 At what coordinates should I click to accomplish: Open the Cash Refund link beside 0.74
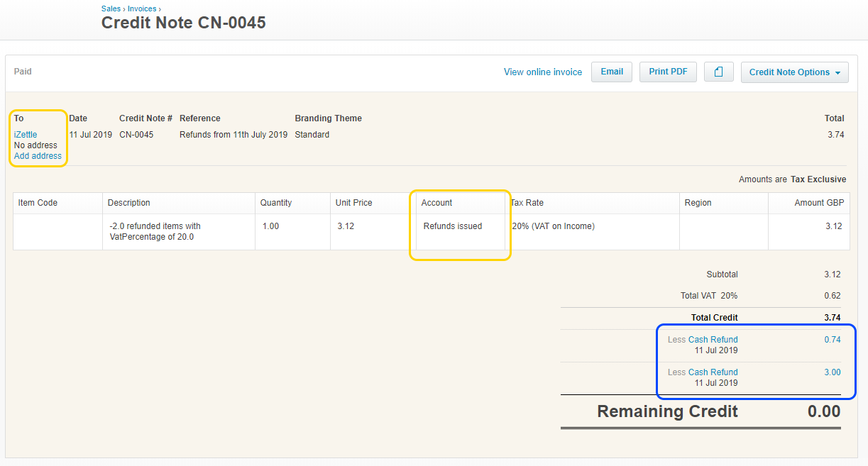[x=713, y=340]
